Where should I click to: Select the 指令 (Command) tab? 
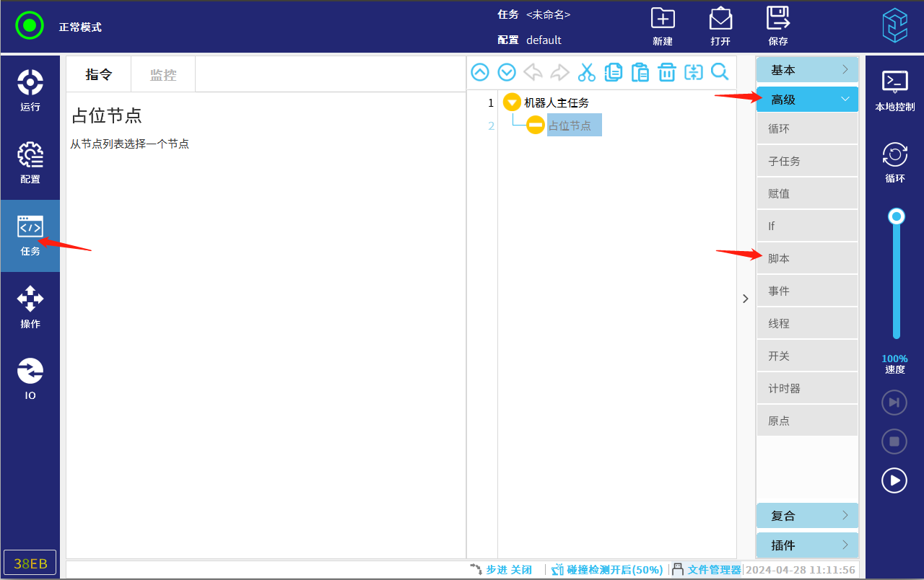coord(99,75)
